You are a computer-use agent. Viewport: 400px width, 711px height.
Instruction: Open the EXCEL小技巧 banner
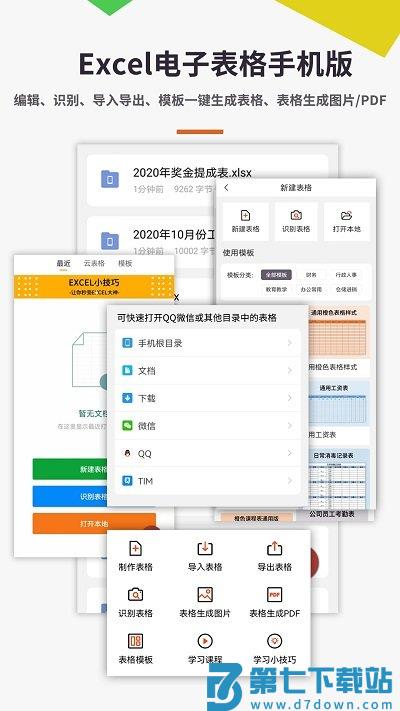pos(94,286)
